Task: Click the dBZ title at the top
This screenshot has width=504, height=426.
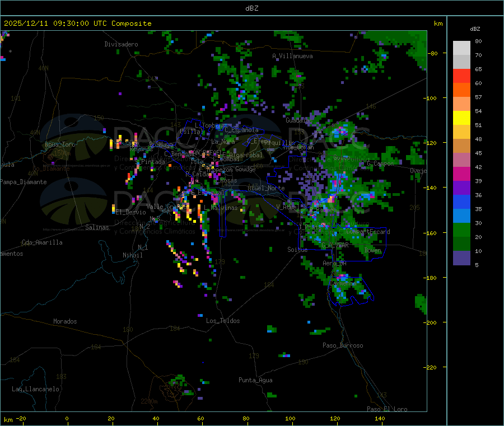Action: pos(251,8)
